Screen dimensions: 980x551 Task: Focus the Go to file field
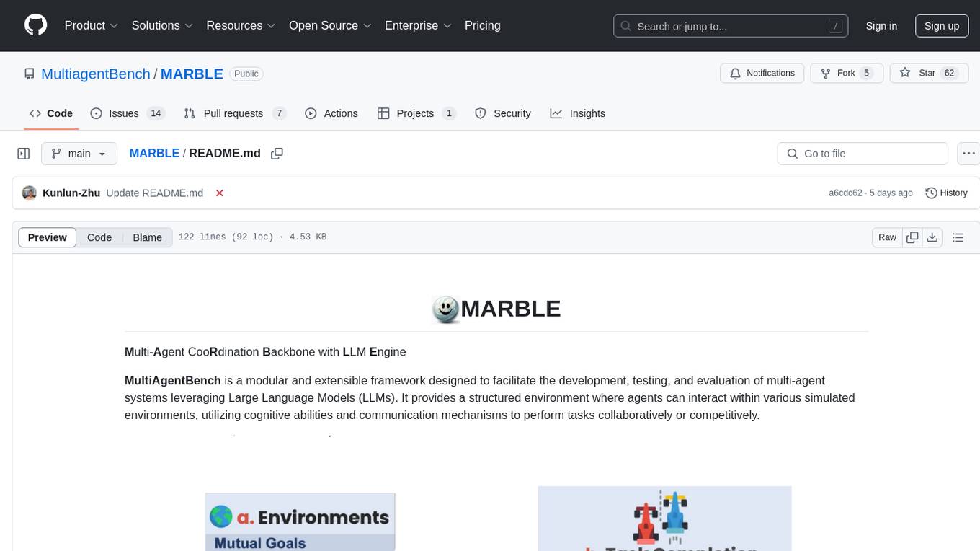coord(862,154)
